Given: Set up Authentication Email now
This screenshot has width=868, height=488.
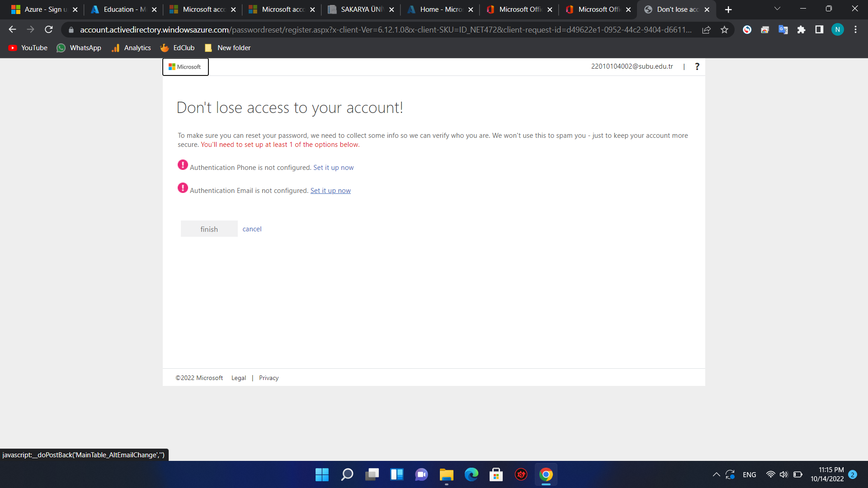Looking at the screenshot, I should pyautogui.click(x=330, y=191).
